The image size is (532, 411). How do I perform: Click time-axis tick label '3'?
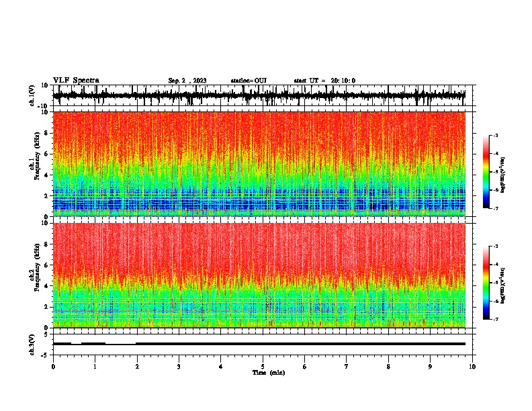click(x=179, y=367)
